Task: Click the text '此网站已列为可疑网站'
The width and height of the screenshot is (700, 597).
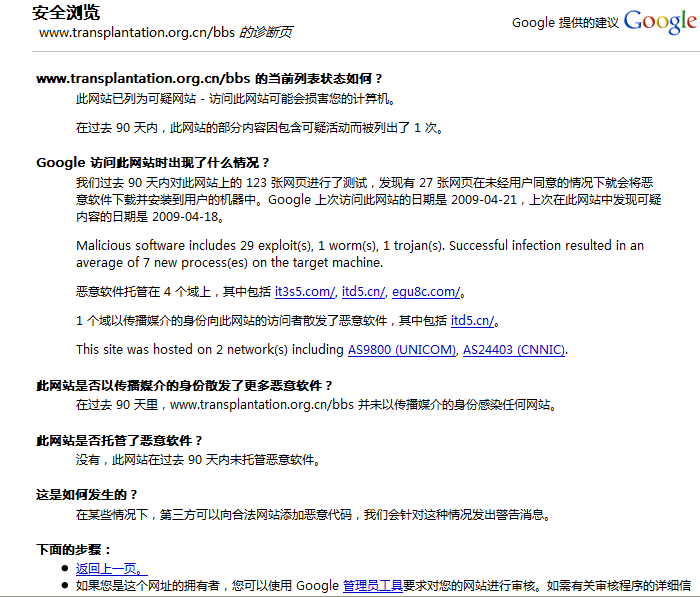Action: click(136, 99)
